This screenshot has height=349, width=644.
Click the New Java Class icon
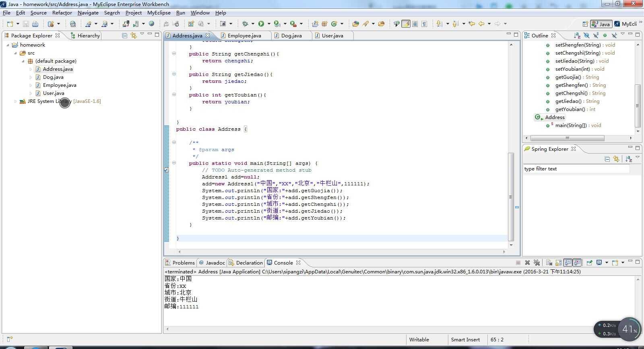pyautogui.click(x=334, y=24)
